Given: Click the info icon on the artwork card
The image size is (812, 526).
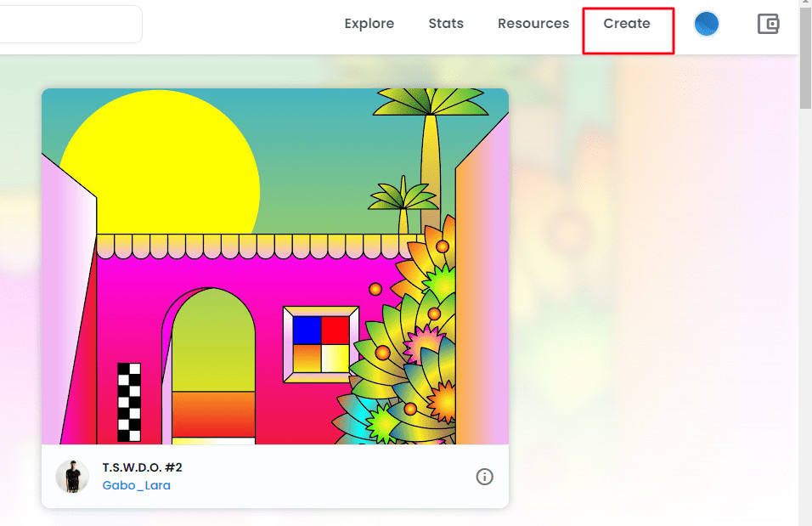Looking at the screenshot, I should click(484, 477).
